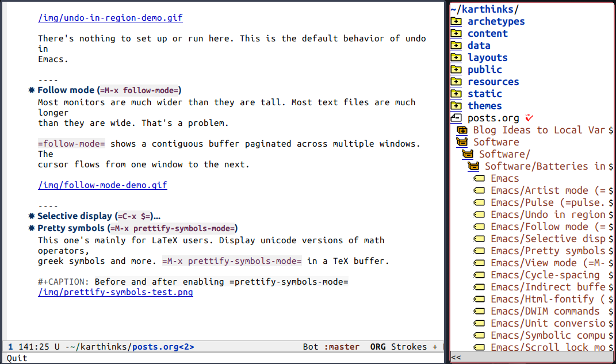Screen dimensions: 616x364
Task: Jump to Emacs/Pretty symbols entry in sidebar
Action: coord(548,251)
